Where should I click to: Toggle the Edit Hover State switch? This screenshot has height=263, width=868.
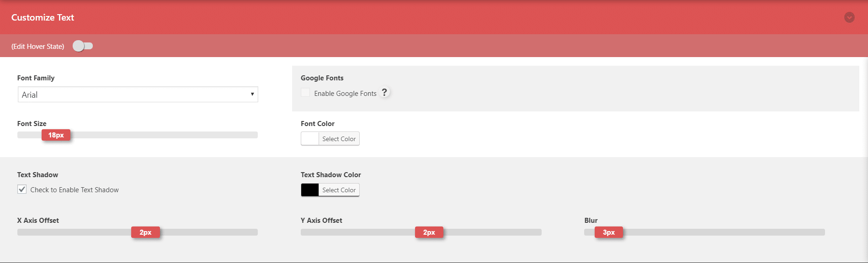83,46
